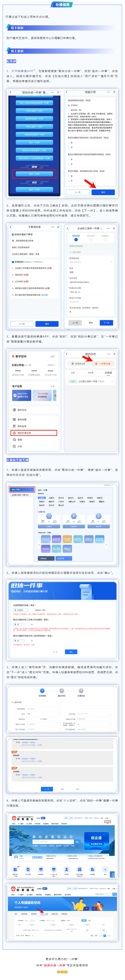Click the 我的办事记录 icon
Screen dimensions: 125x980
click(x=14, y=433)
